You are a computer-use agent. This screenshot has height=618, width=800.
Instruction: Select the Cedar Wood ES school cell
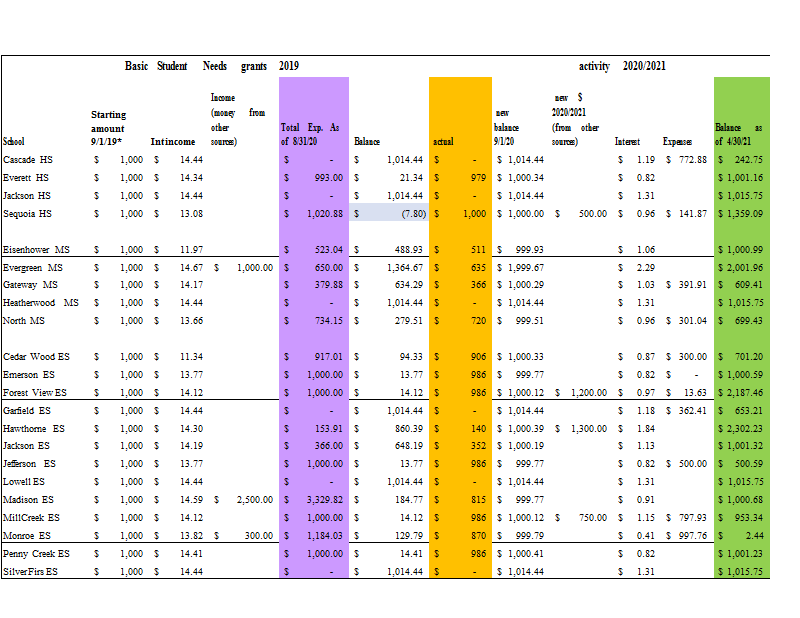coord(36,357)
